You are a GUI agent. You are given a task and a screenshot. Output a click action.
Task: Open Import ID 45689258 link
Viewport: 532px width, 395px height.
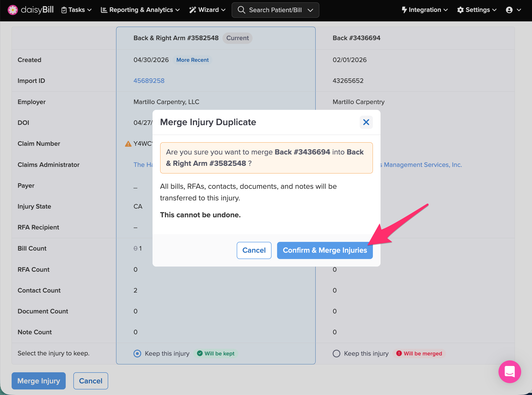tap(149, 81)
